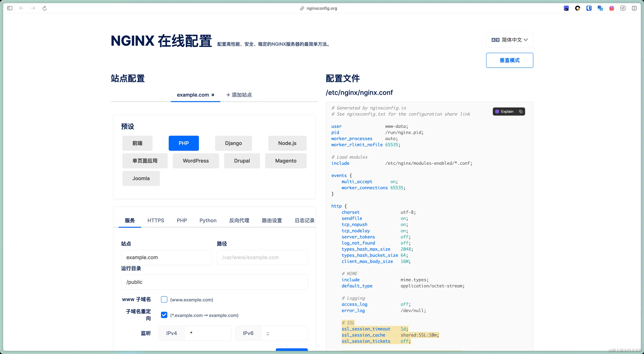Click the 运行目录 /public input field
Screen dimensions: 644x354
pos(214,282)
